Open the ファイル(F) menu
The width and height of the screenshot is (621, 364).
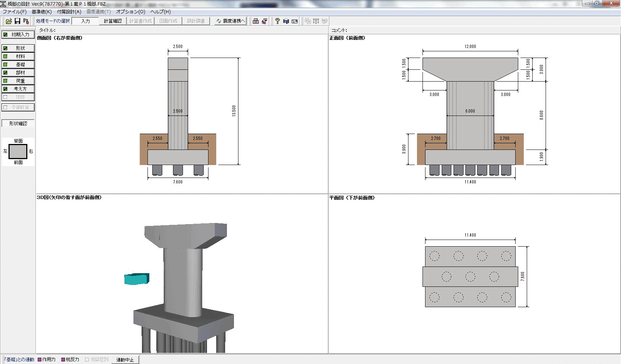click(15, 12)
